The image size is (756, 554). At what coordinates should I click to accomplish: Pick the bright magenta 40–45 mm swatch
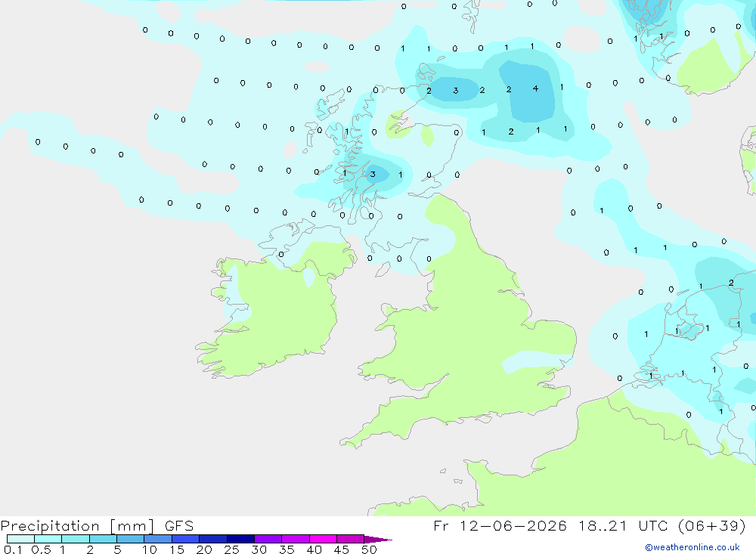click(x=323, y=539)
